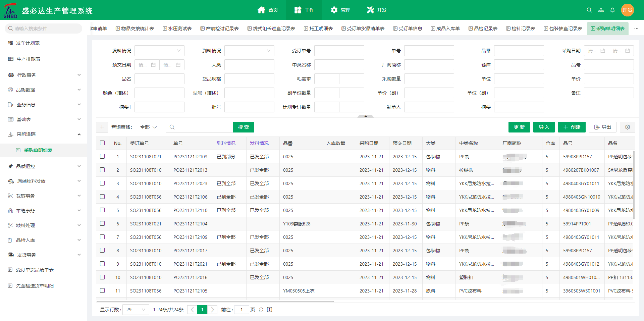Click the plus icon beside 查询策略
The image size is (644, 321).
point(102,127)
